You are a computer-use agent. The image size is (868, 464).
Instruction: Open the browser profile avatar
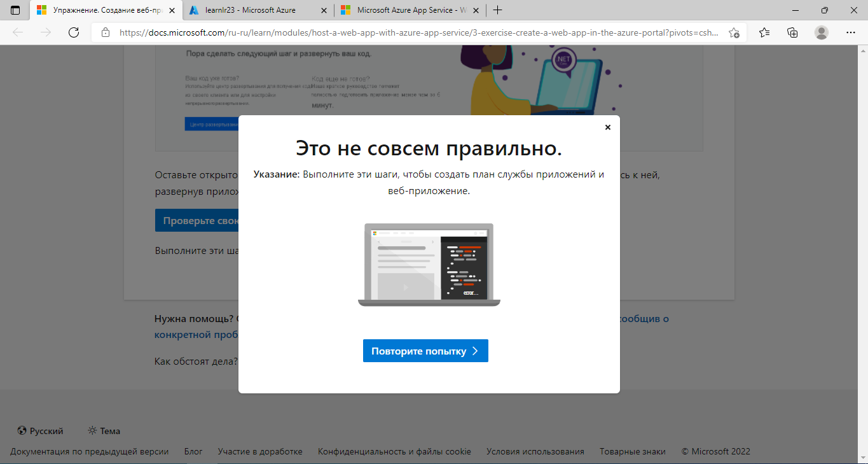click(x=822, y=32)
